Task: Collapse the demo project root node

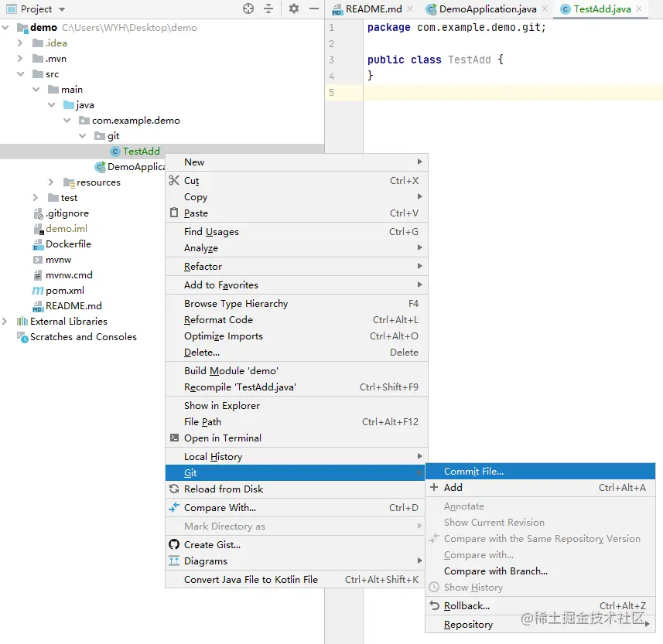Action: pos(5,28)
